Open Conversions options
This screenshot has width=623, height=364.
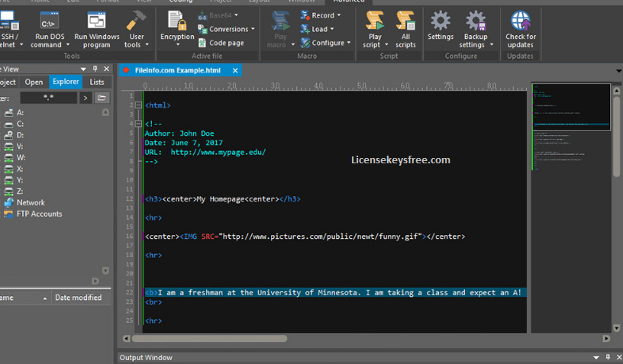226,29
